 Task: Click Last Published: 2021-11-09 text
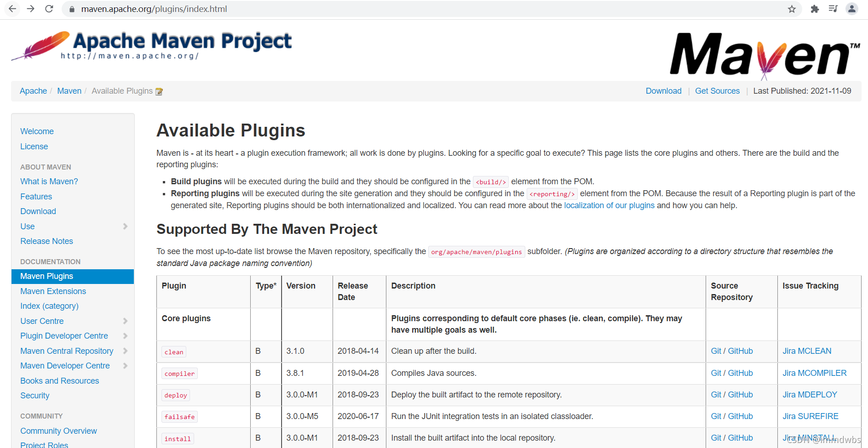click(802, 91)
